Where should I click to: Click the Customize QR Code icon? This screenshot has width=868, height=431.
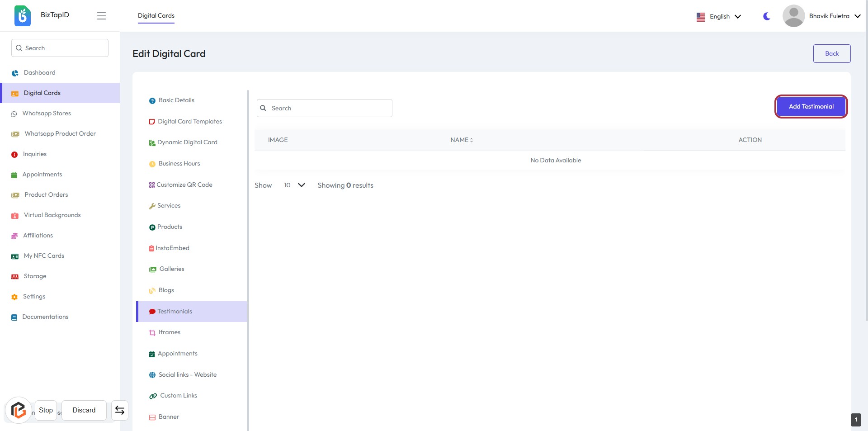click(152, 185)
